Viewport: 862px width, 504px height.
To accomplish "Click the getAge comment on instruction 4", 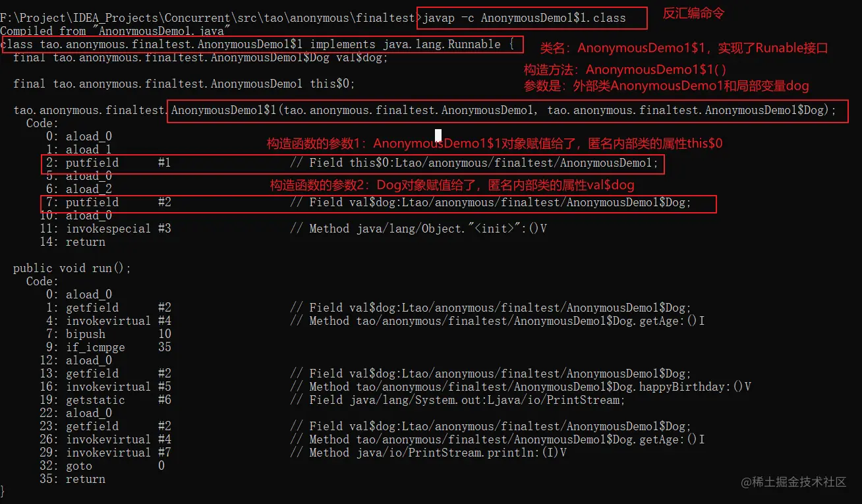I will click(x=498, y=321).
